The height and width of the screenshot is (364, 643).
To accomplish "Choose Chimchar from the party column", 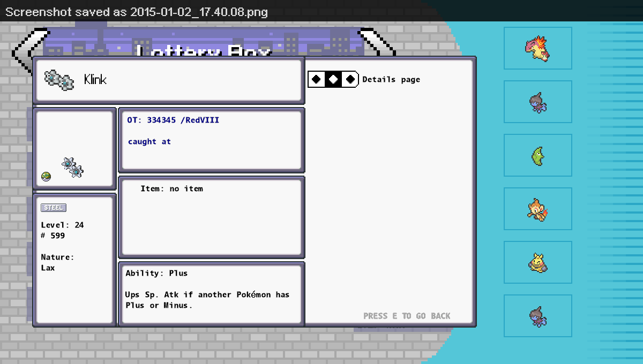I will coord(537,209).
